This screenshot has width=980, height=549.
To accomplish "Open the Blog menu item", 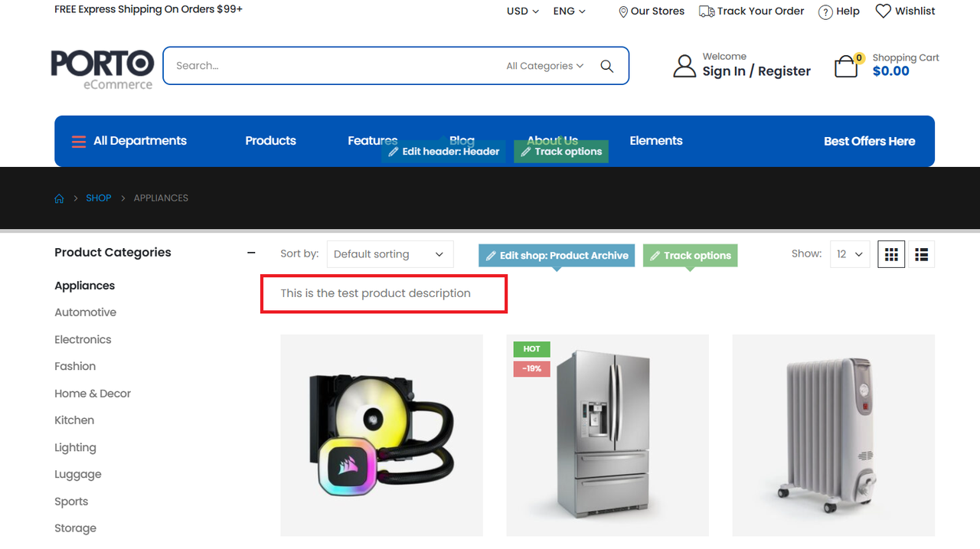I will click(462, 141).
